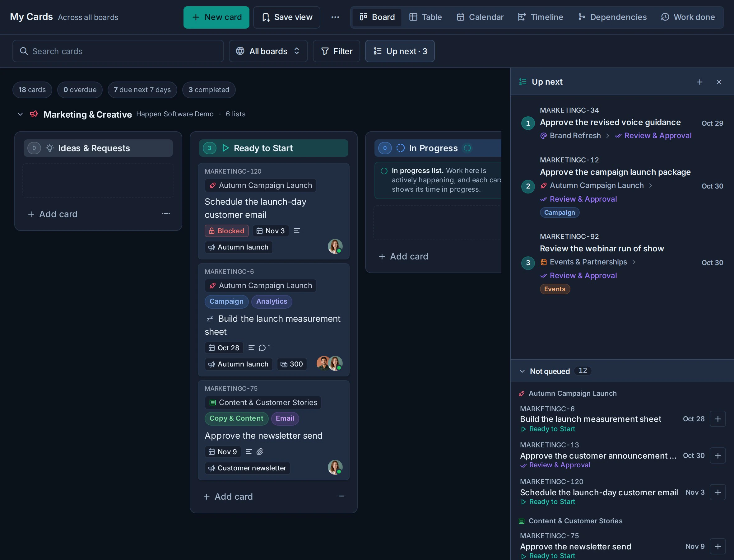Open the Timeline view tab

540,17
